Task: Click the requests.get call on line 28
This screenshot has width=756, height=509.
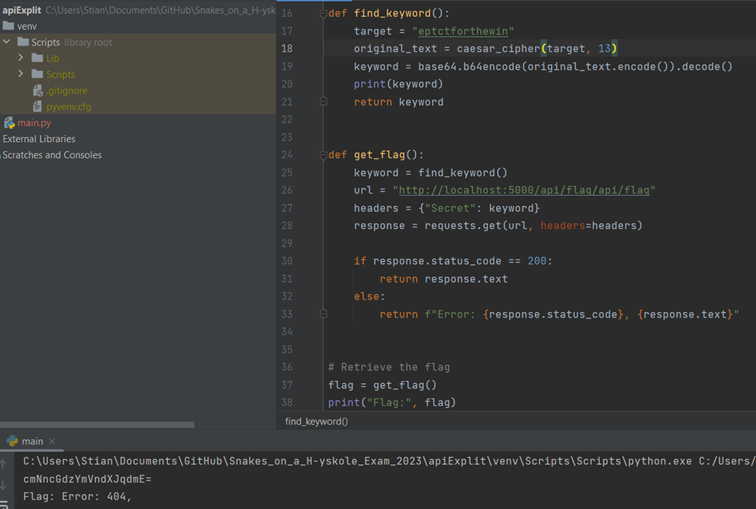Action: tap(533, 226)
